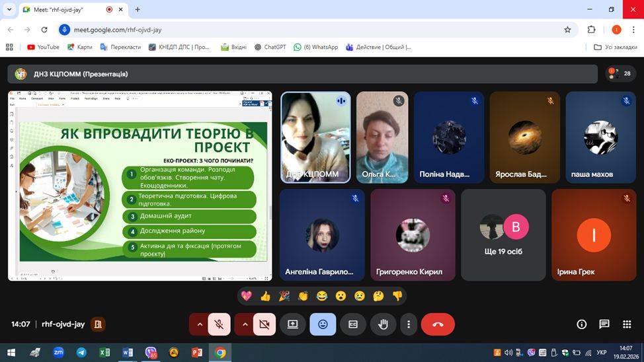The height and width of the screenshot is (362, 644).
Task: Send the laughing face reaction
Action: pos(322,295)
